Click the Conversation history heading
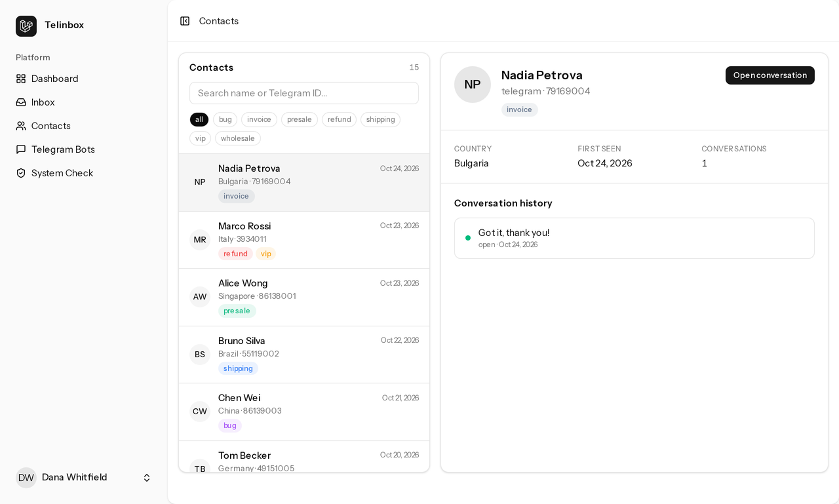Image resolution: width=839 pixels, height=504 pixels. pos(503,203)
